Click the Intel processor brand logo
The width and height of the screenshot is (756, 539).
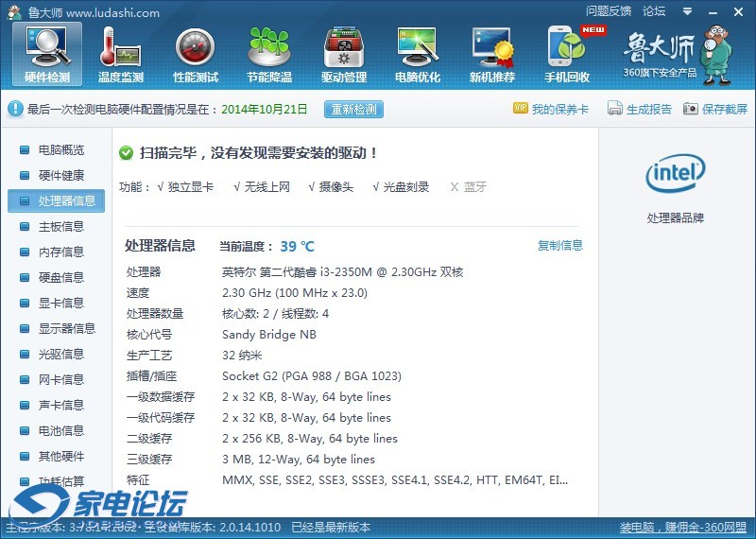pyautogui.click(x=675, y=174)
